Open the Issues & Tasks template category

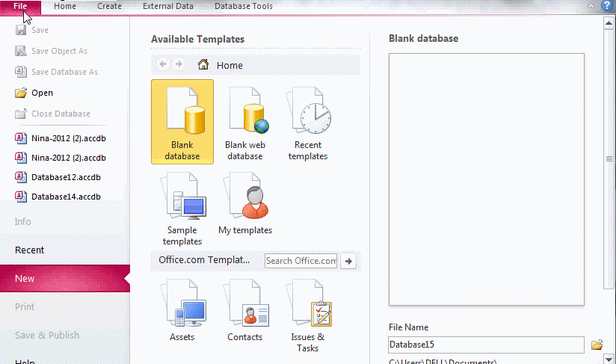[x=308, y=315]
